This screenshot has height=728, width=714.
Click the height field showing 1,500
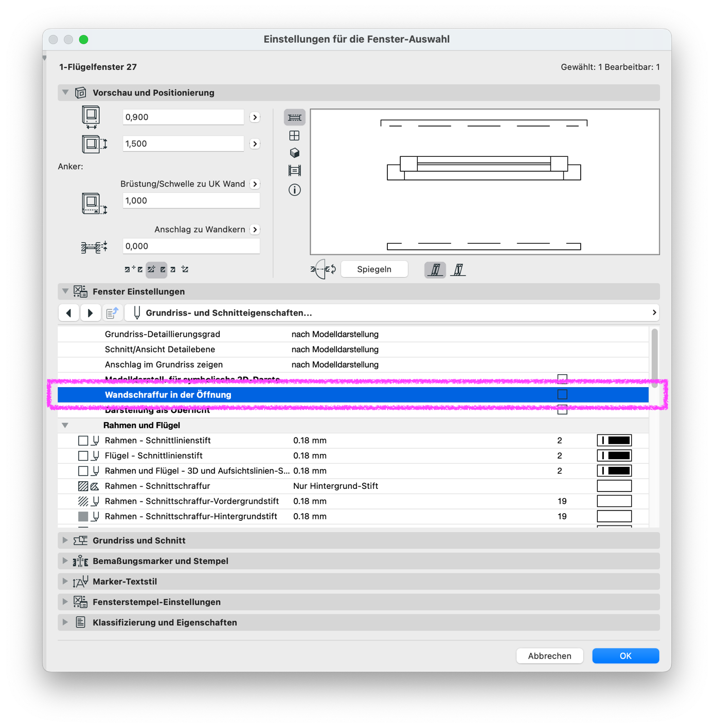183,144
